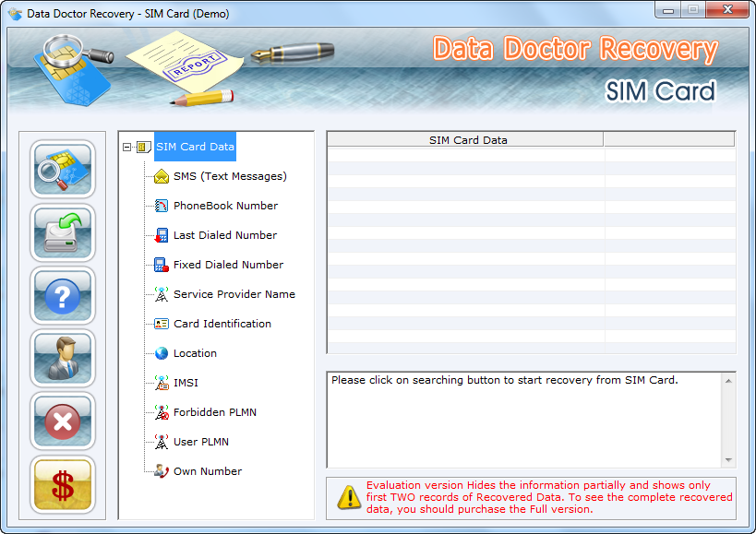Image resolution: width=756 pixels, height=534 pixels.
Task: Click the PhoneBook Number icon
Action: [161, 206]
